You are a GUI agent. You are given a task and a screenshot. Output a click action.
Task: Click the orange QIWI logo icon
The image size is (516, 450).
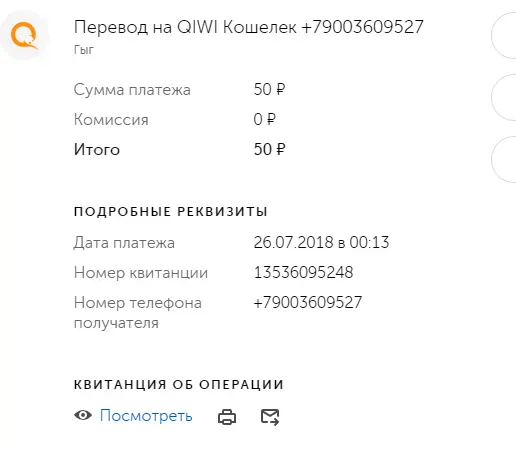click(x=24, y=35)
